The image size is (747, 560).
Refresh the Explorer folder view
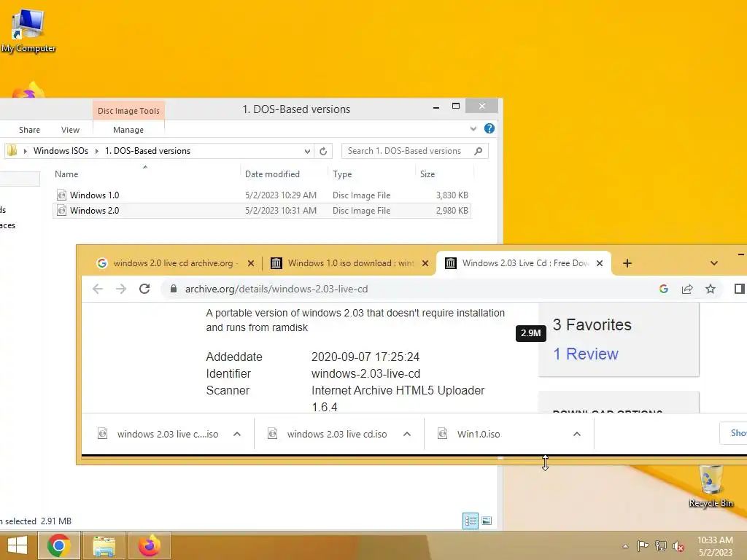[323, 151]
